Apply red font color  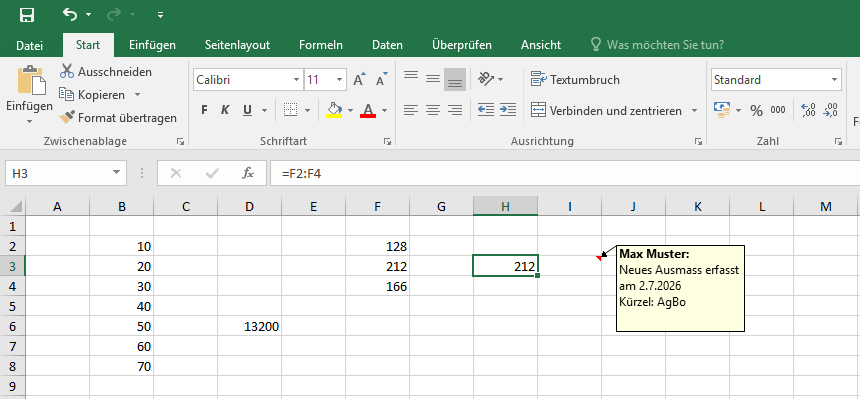click(368, 110)
